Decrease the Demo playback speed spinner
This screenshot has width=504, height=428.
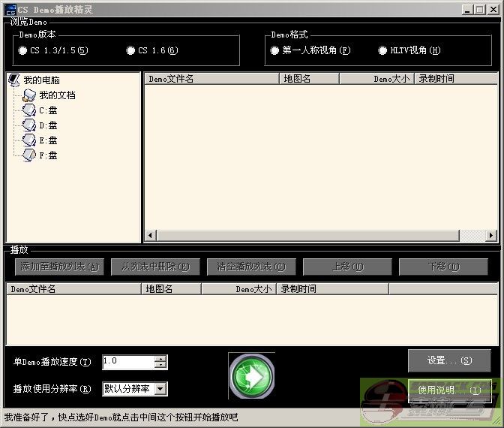click(160, 365)
